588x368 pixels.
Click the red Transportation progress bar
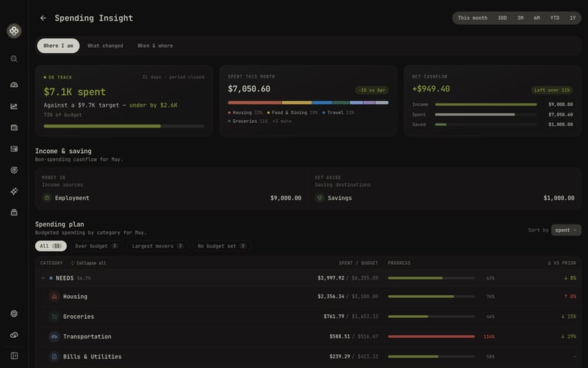[x=431, y=336]
